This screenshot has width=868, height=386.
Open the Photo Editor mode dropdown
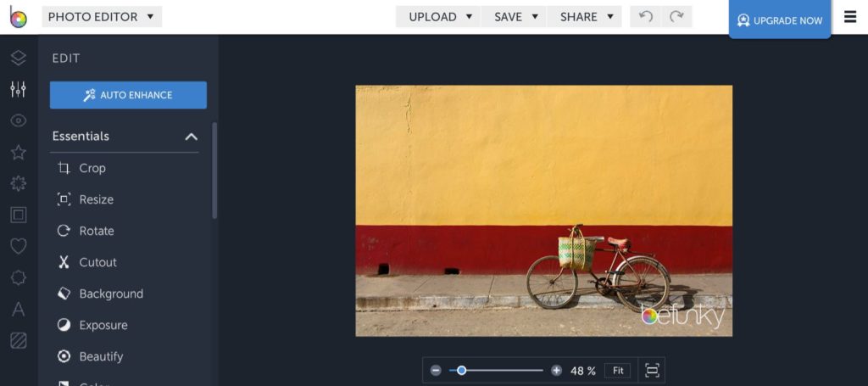click(x=102, y=17)
